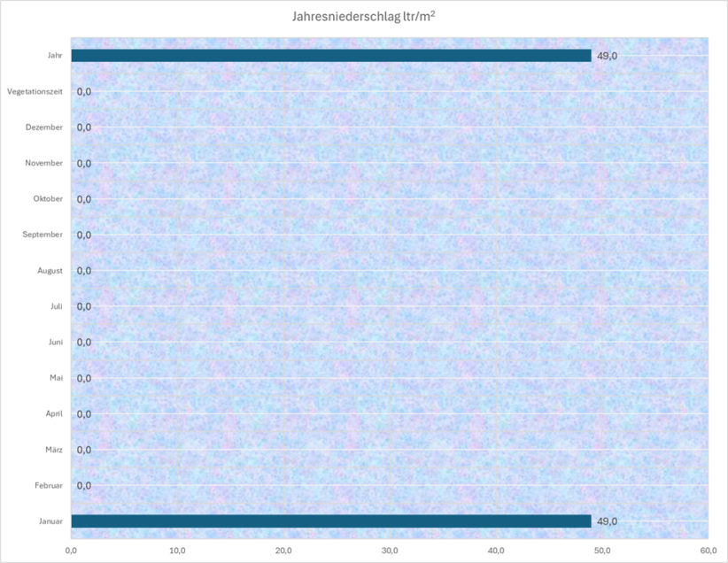728x563 pixels.
Task: Select the November category label
Action: click(43, 164)
